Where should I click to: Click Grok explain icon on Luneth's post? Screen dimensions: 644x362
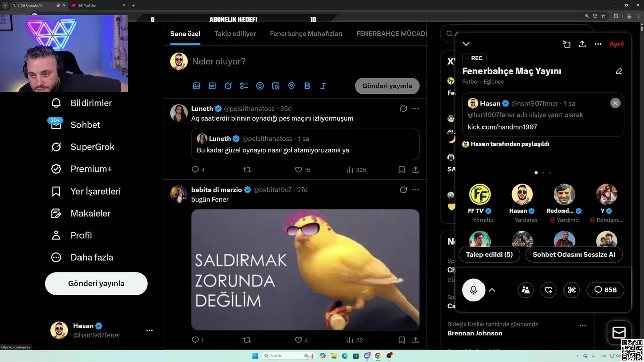point(403,108)
